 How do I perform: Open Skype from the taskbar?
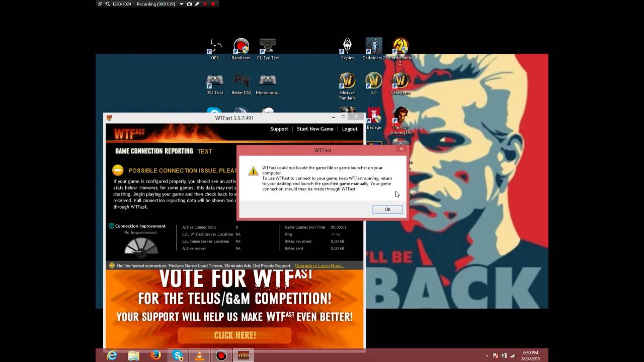point(178,355)
